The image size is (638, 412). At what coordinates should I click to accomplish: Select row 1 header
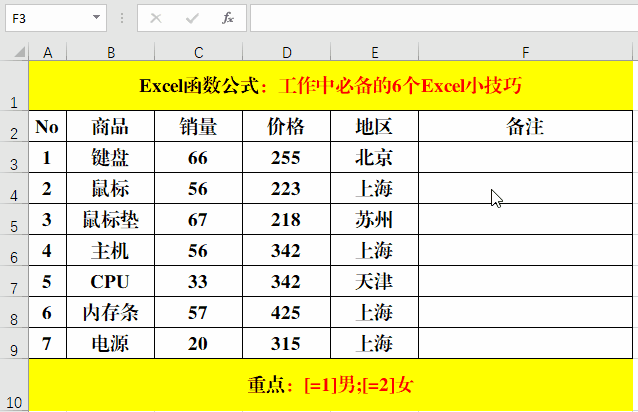(14, 85)
